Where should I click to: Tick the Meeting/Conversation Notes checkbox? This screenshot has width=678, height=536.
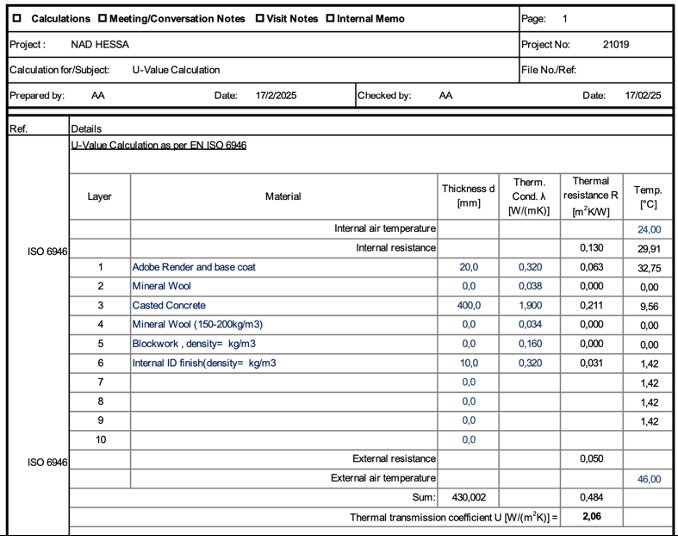point(102,18)
